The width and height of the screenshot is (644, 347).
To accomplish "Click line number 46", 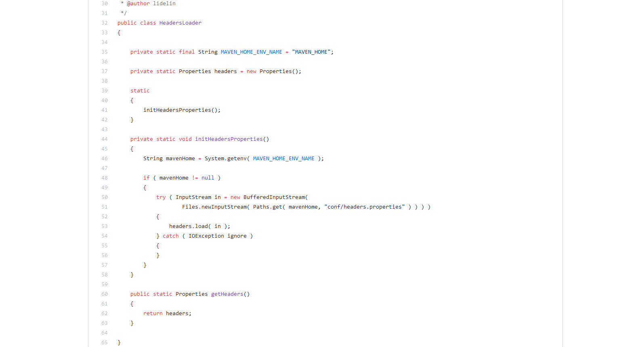I will pos(105,159).
